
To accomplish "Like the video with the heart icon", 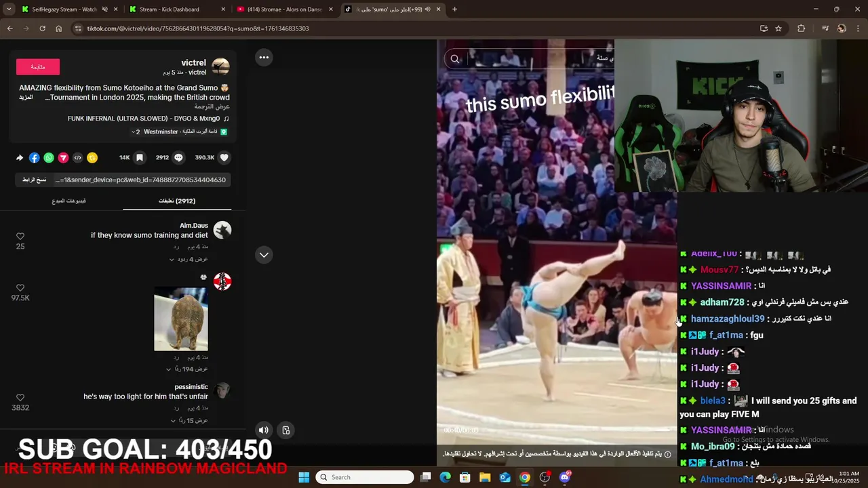I will click(224, 157).
